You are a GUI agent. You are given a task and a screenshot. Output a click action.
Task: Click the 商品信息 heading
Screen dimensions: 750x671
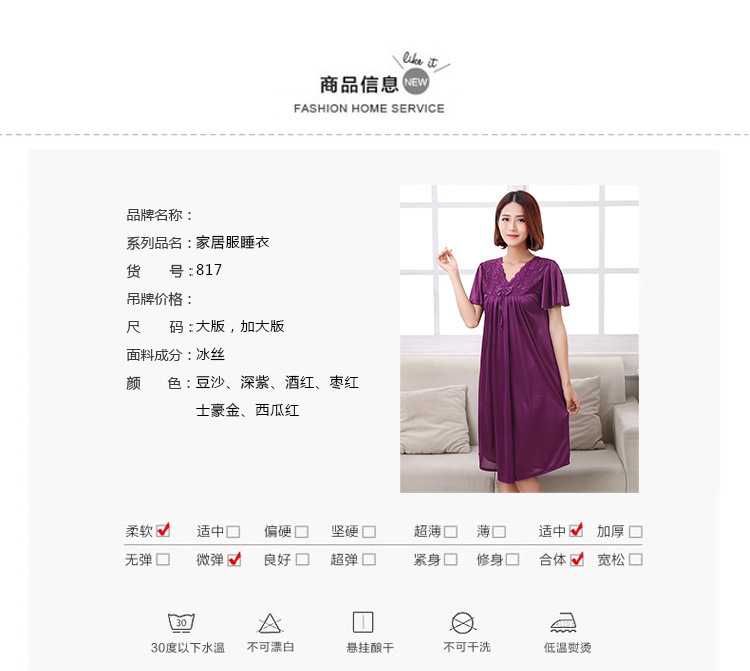[359, 85]
